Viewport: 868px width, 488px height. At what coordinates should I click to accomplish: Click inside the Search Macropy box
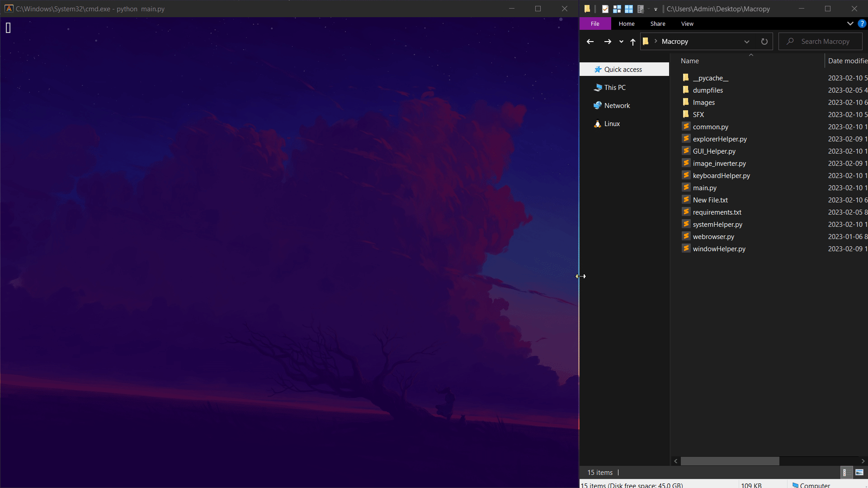click(826, 41)
